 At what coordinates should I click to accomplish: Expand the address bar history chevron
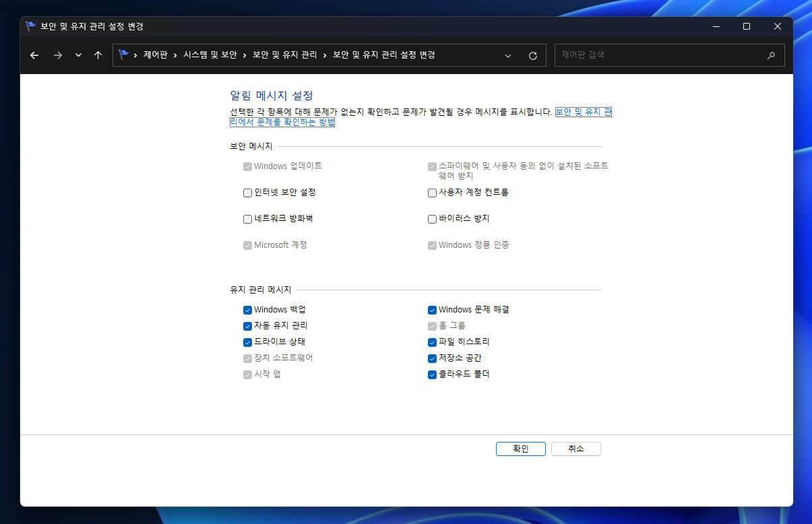pyautogui.click(x=508, y=55)
